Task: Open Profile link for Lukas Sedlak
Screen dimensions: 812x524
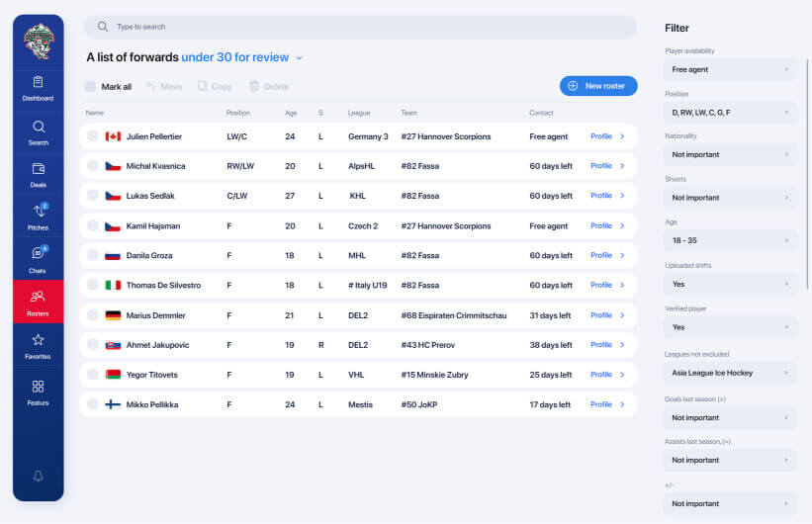Action: 606,196
